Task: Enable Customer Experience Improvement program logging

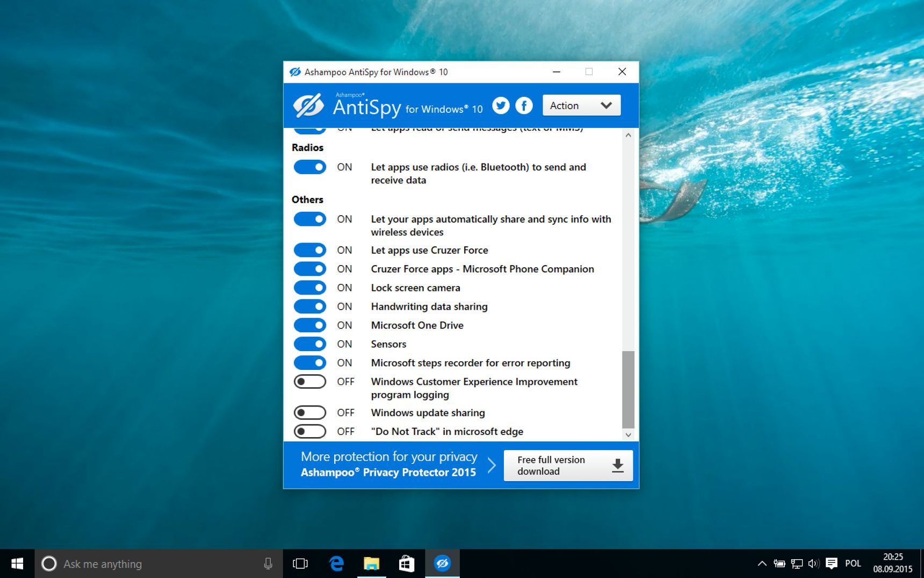Action: (x=310, y=382)
